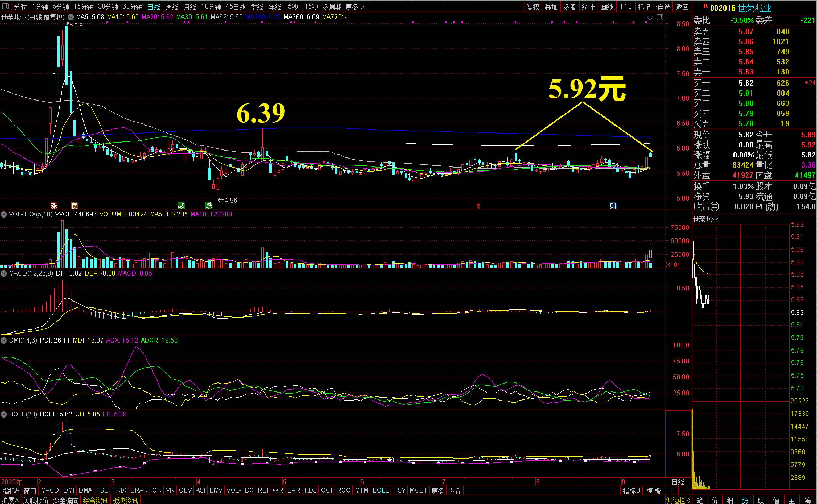
Task: Open the 资金流向 tab
Action: pos(66,500)
